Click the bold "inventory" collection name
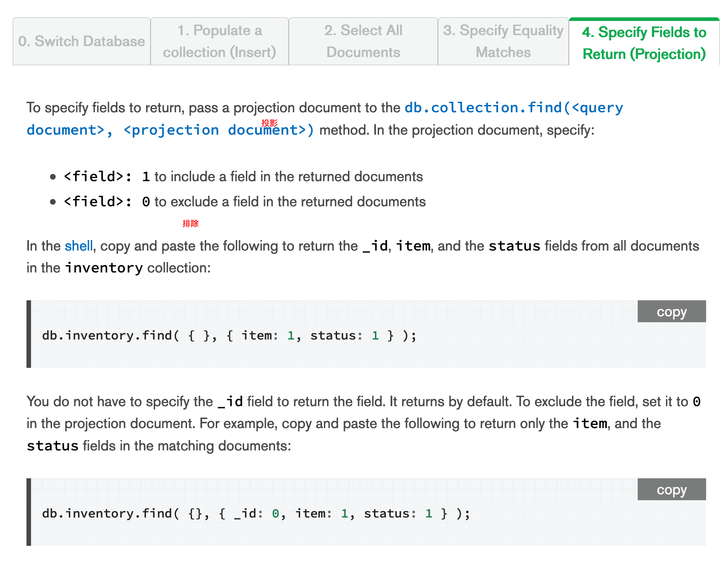Screen dimensions: 728x565 pyautogui.click(x=104, y=268)
